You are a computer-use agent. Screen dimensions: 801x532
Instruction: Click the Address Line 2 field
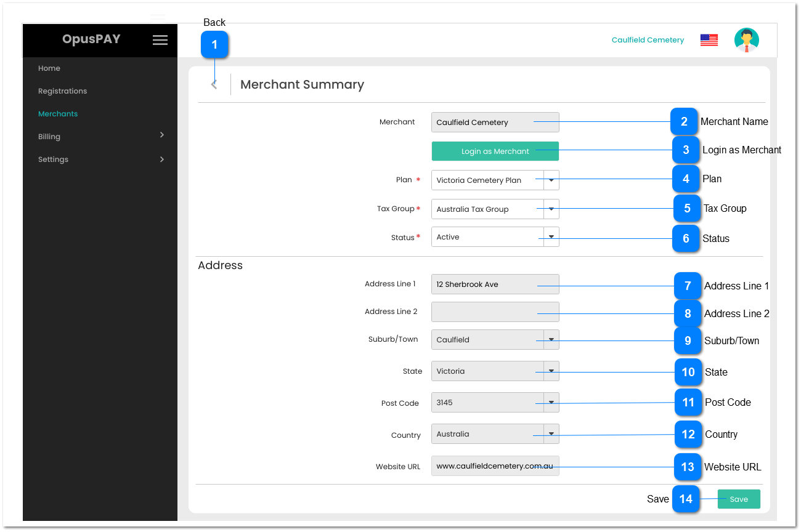coord(495,312)
